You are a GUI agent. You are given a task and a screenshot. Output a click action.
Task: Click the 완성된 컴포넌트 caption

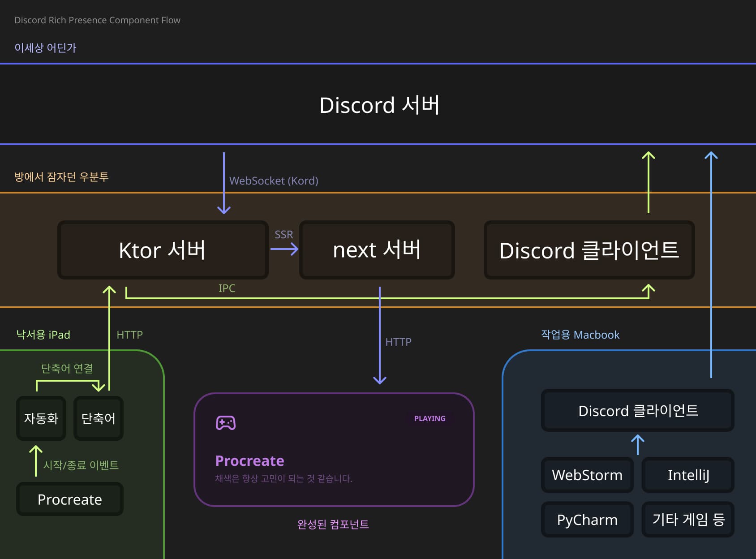333,524
